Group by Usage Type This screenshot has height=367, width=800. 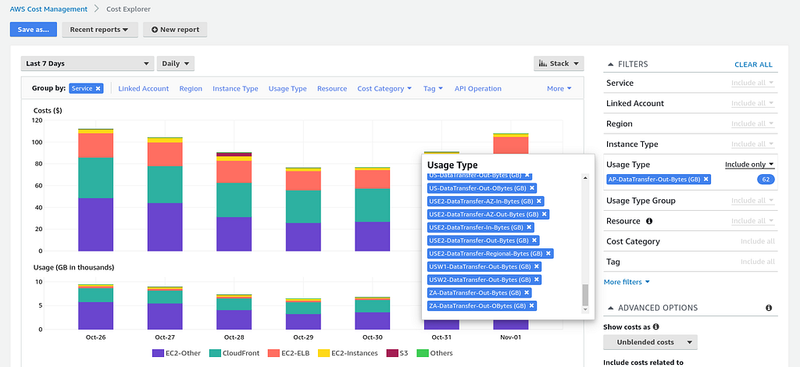point(287,88)
